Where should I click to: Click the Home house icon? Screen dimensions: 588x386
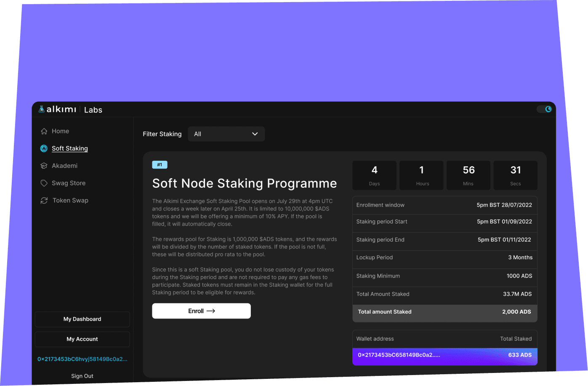click(x=44, y=131)
